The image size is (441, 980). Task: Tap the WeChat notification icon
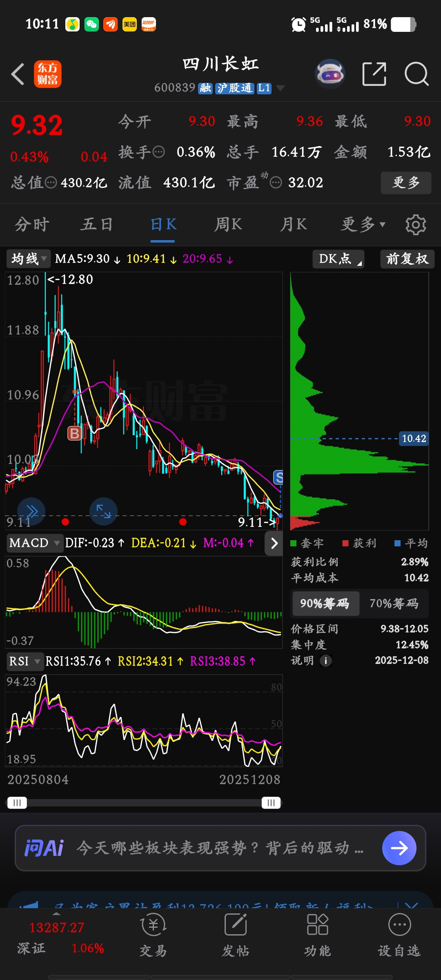click(x=91, y=24)
